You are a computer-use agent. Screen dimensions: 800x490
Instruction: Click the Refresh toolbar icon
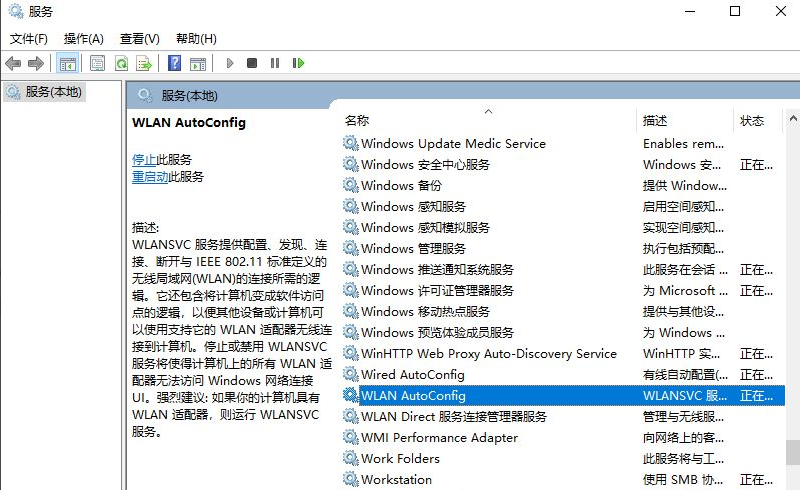[x=121, y=63]
